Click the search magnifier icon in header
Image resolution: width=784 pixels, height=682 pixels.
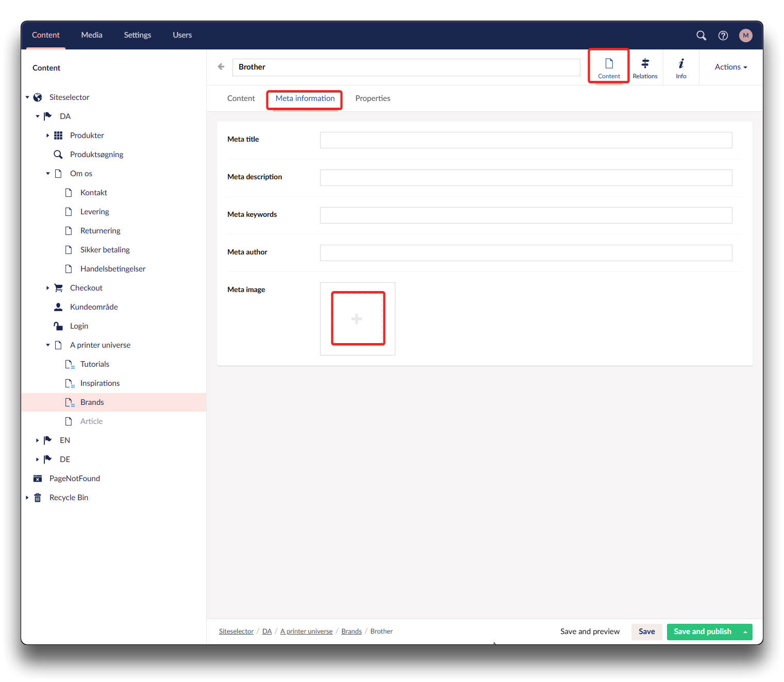pos(701,36)
